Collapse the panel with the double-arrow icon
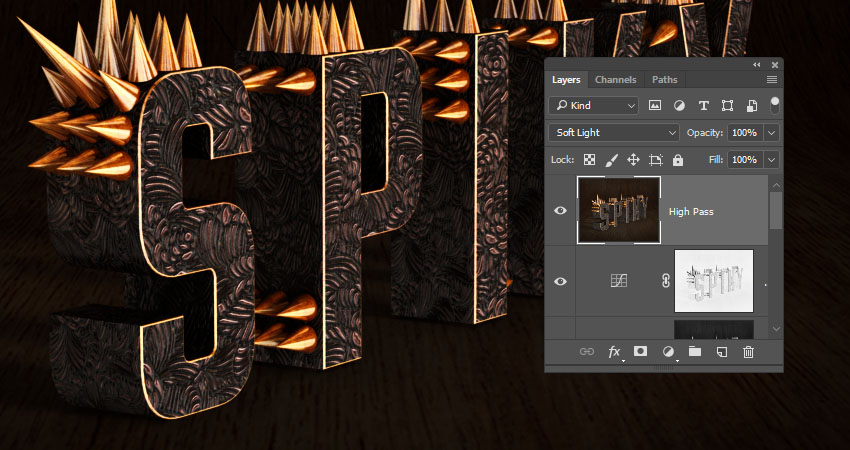The image size is (850, 450). pyautogui.click(x=756, y=65)
